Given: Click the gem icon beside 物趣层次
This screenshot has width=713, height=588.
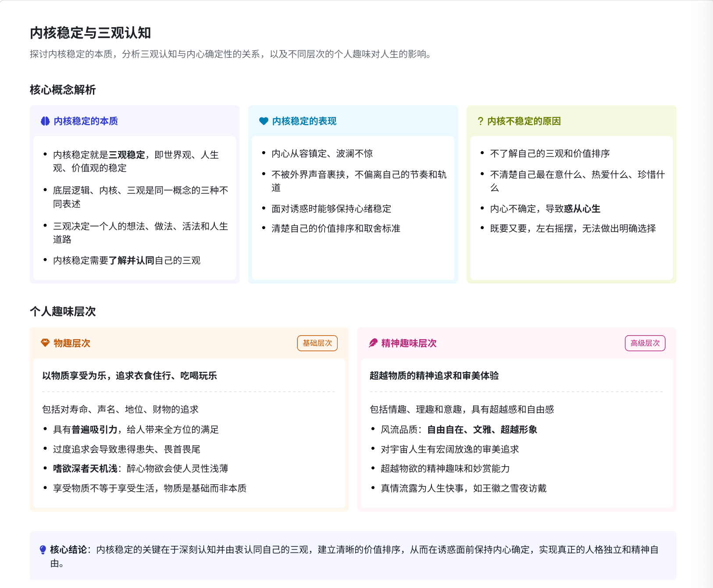Looking at the screenshot, I should [x=45, y=343].
